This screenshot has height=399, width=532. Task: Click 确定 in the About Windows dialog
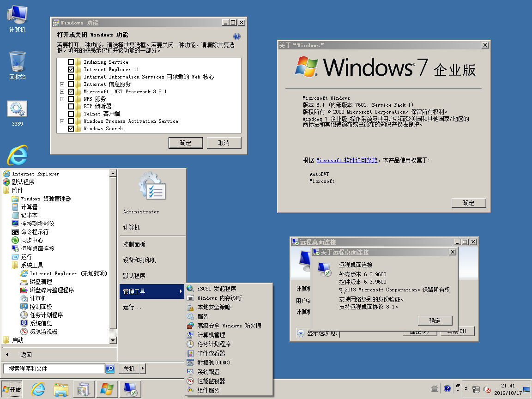468,203
